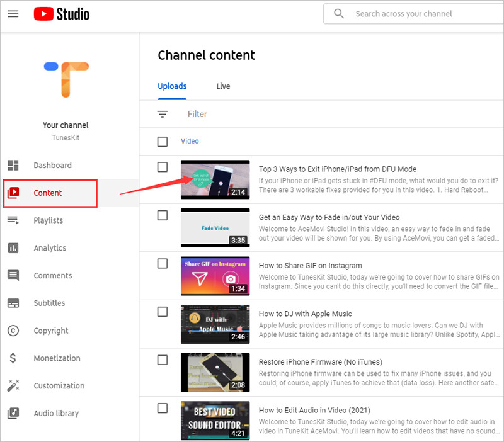Open Monetization in the sidebar

57,358
